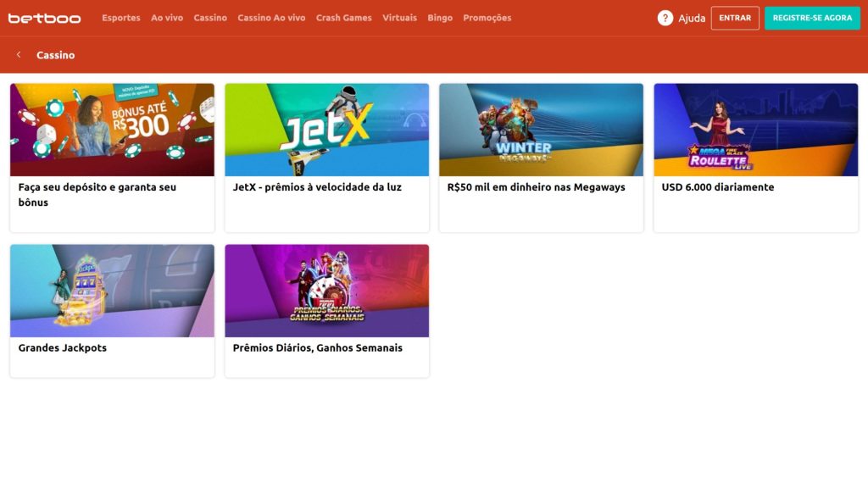Screen dimensions: 868x488
Task: Open the Winter Megaways banner image
Action: (542, 130)
